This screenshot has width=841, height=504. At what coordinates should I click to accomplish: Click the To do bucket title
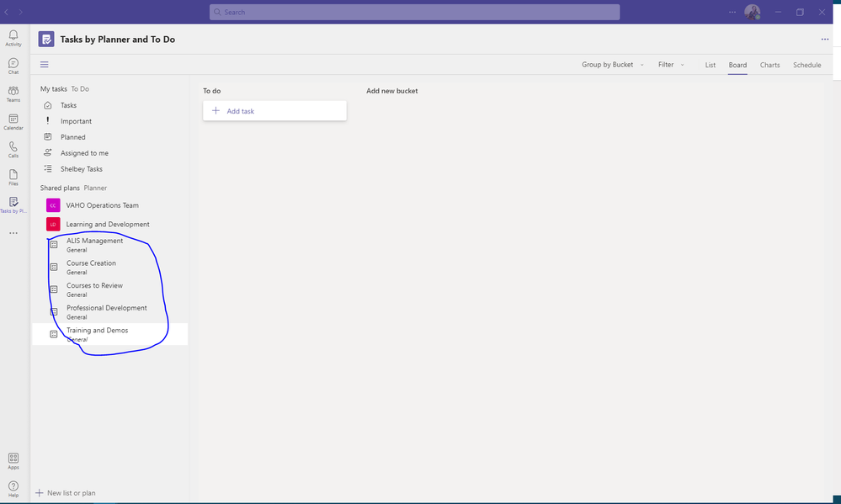click(x=212, y=91)
